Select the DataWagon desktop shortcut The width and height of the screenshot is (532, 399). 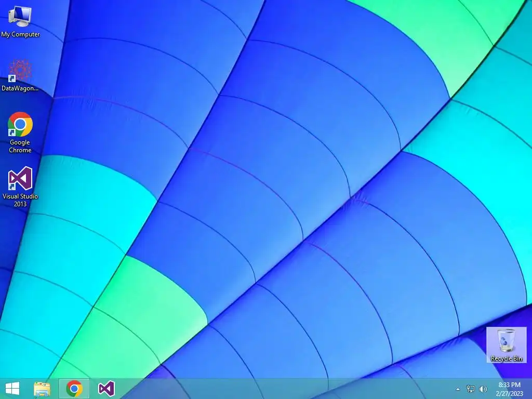pos(20,75)
